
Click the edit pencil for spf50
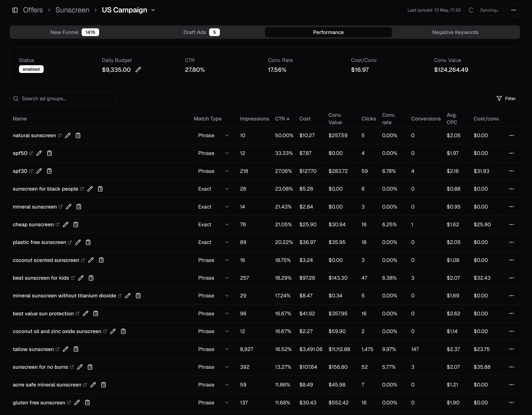point(39,153)
